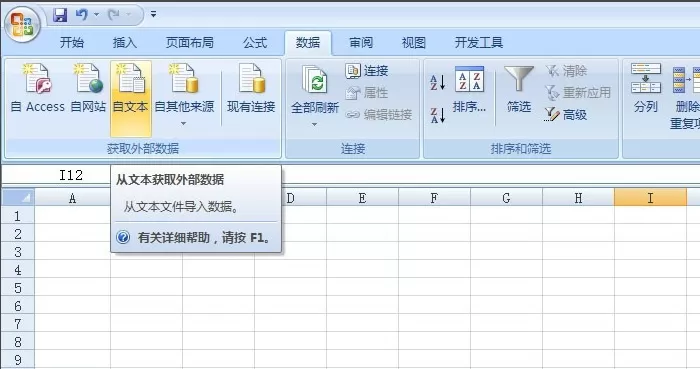Open the undo history dropdown arrow
Screen dimensions: 700x369
[x=96, y=15]
